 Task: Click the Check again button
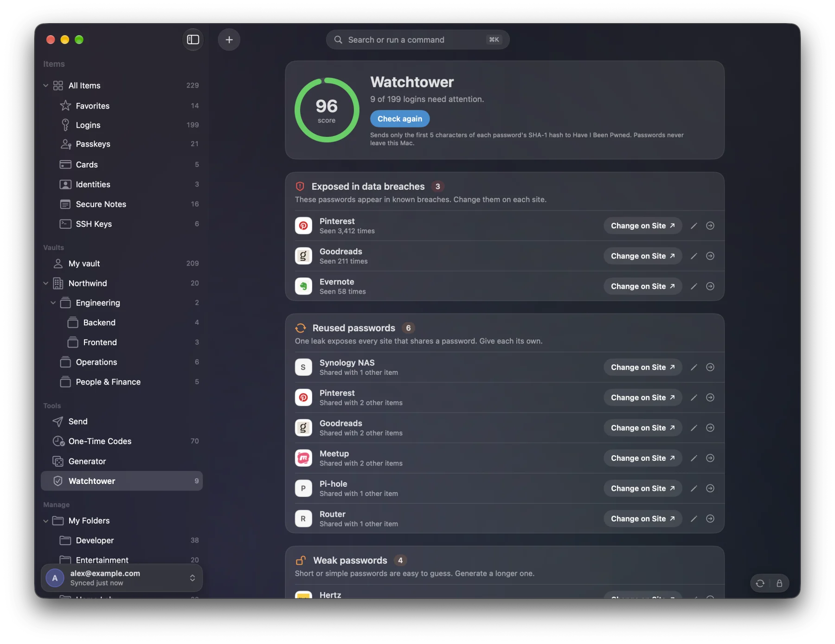[x=400, y=119]
